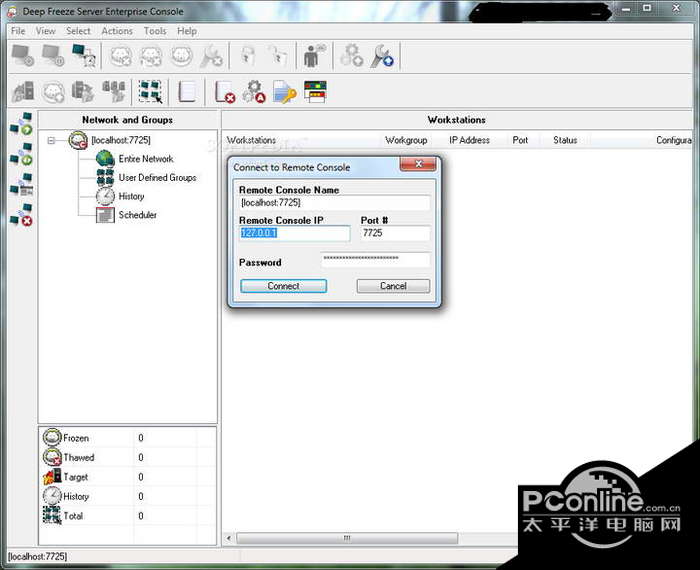
Task: Click the document with gold key icon
Action: point(284,92)
